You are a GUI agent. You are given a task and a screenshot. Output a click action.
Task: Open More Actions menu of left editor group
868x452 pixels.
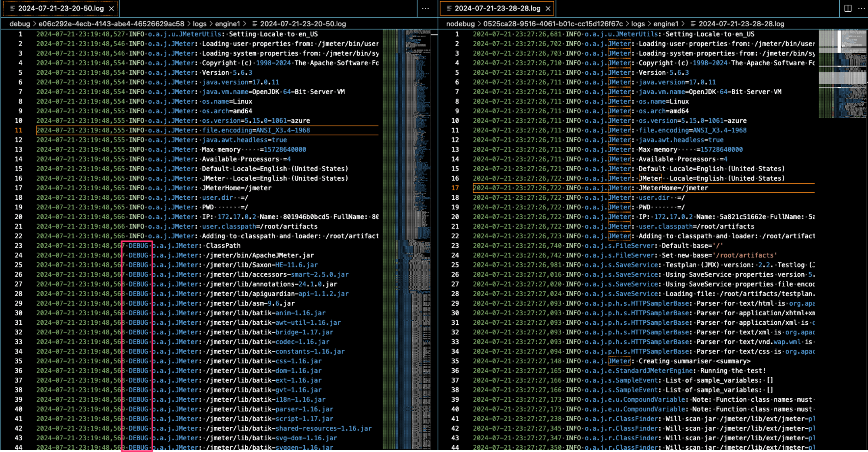[425, 8]
